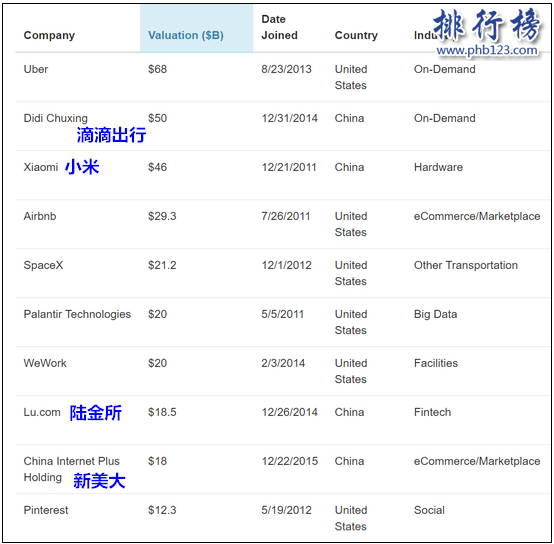Select the Uber company name
Screen dimensions: 554x544
pyautogui.click(x=36, y=69)
